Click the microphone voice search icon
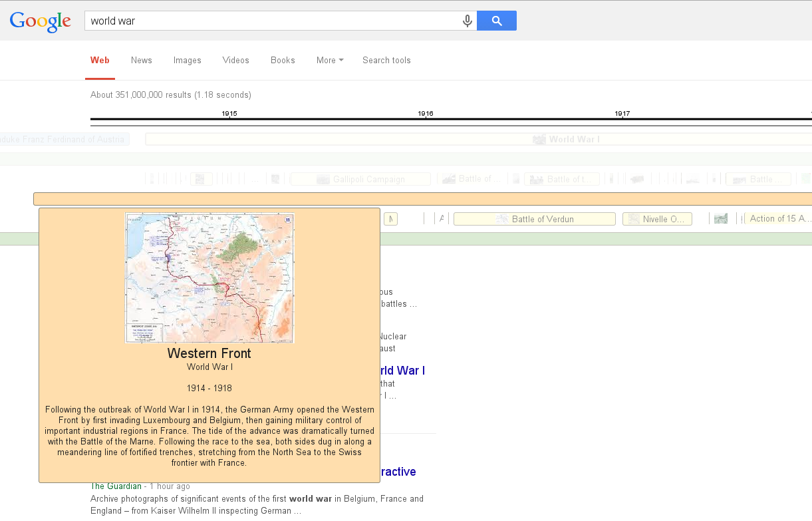 468,21
